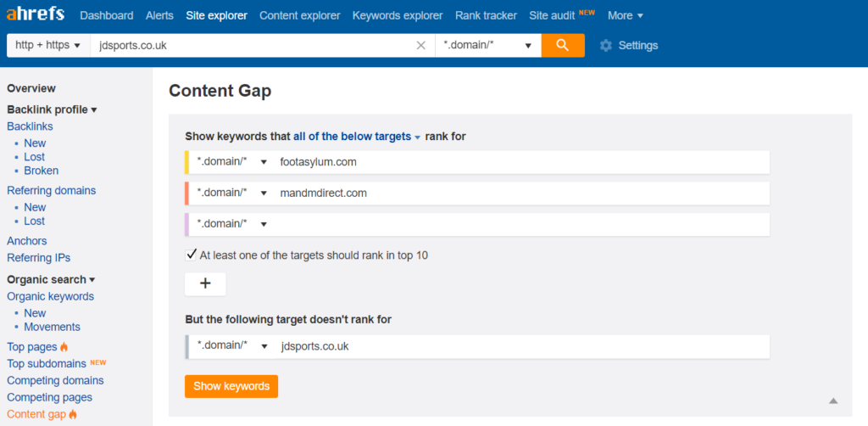Open mode dropdown for mandmdirect.com row
Viewport: 868px width, 426px height.
tap(232, 193)
